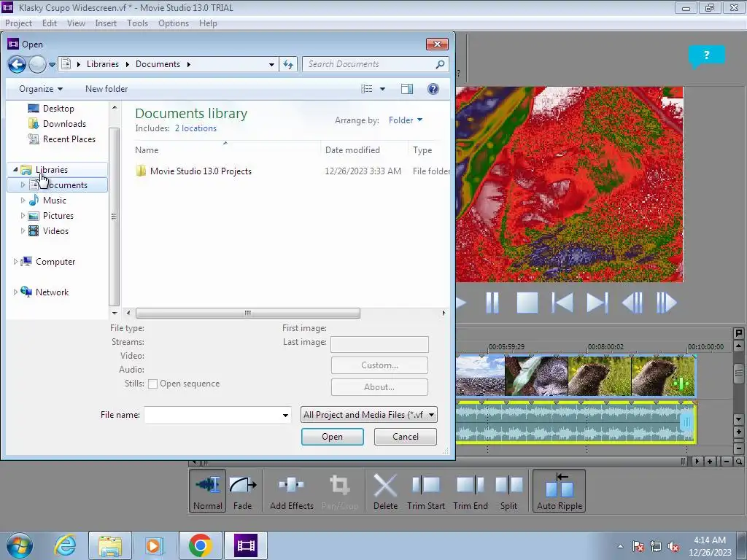The width and height of the screenshot is (747, 560).
Task: Change Arrange by Folder option
Action: [x=406, y=120]
